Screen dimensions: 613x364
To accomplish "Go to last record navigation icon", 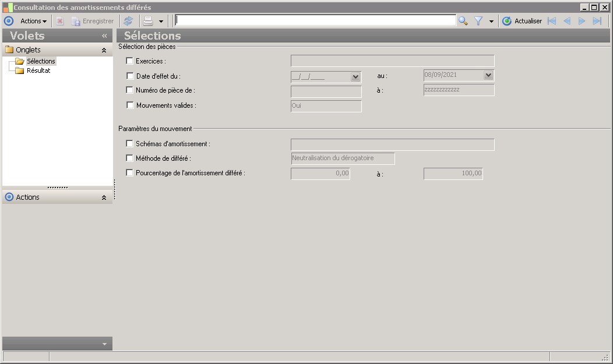I will [x=597, y=21].
